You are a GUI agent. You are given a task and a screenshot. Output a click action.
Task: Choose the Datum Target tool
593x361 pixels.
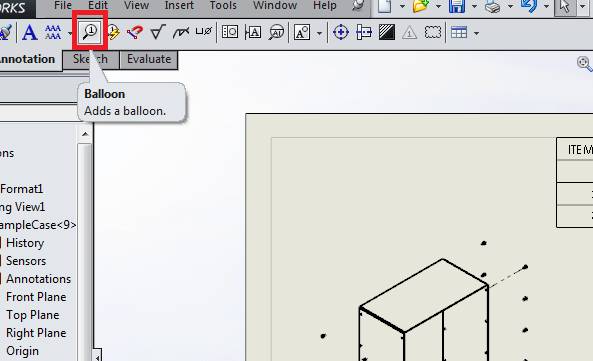(276, 33)
